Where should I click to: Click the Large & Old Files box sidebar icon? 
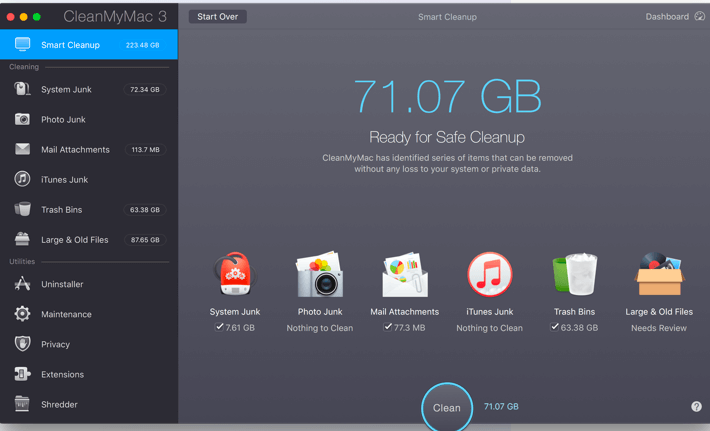coord(22,239)
